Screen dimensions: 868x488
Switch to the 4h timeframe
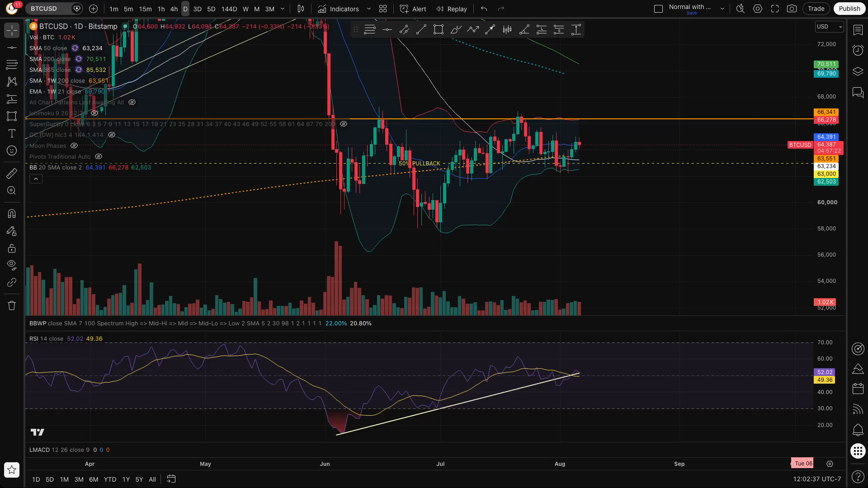[174, 9]
